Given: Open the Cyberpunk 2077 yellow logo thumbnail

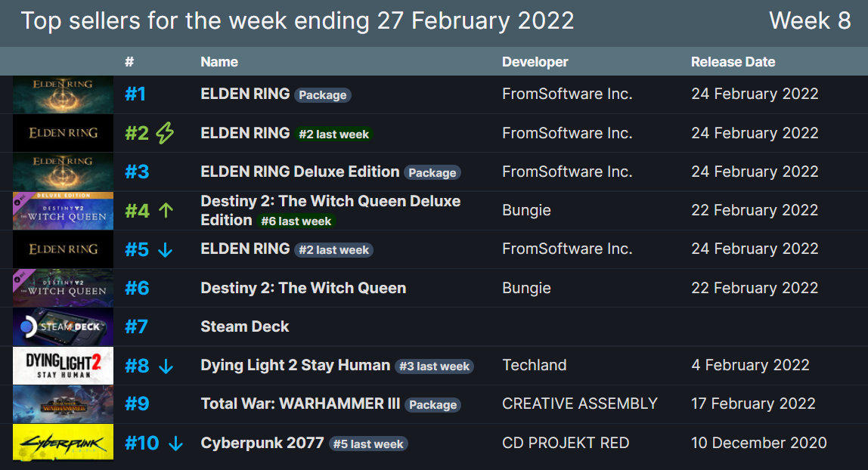Looking at the screenshot, I should tap(63, 442).
